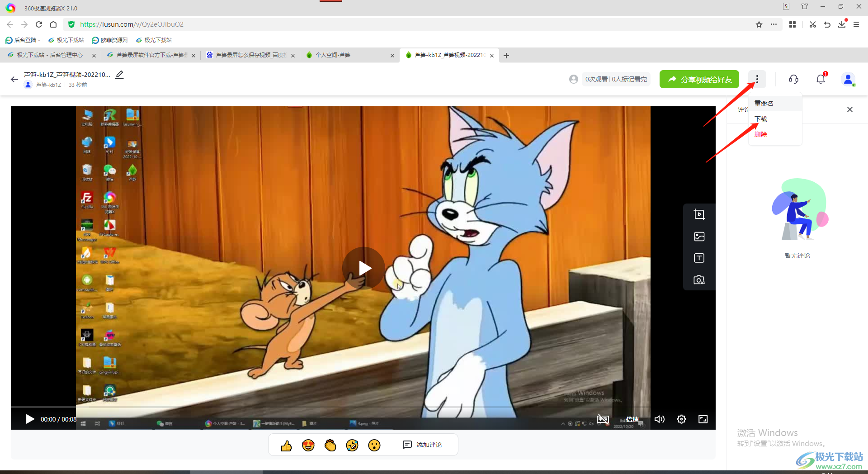Open customer support headset icon
Viewport: 868px width, 474px height.
793,79
